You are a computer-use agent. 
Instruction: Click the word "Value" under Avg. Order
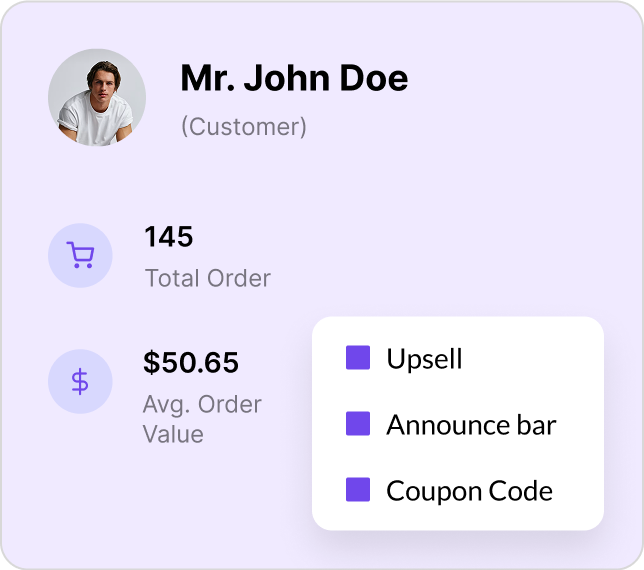click(173, 435)
